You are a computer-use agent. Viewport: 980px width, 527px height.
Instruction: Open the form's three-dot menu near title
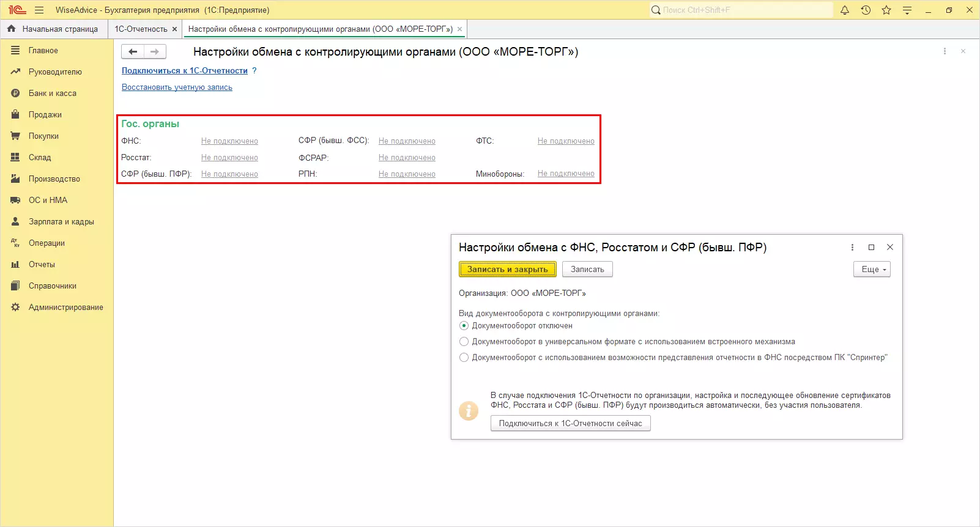945,51
